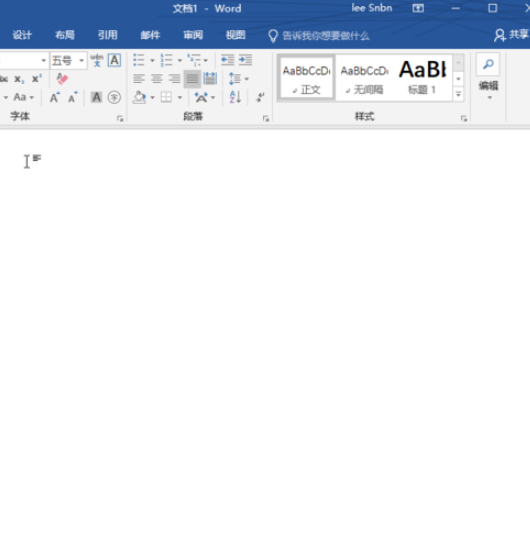
Task: Click the enclosed character icon
Action: pyautogui.click(x=114, y=97)
